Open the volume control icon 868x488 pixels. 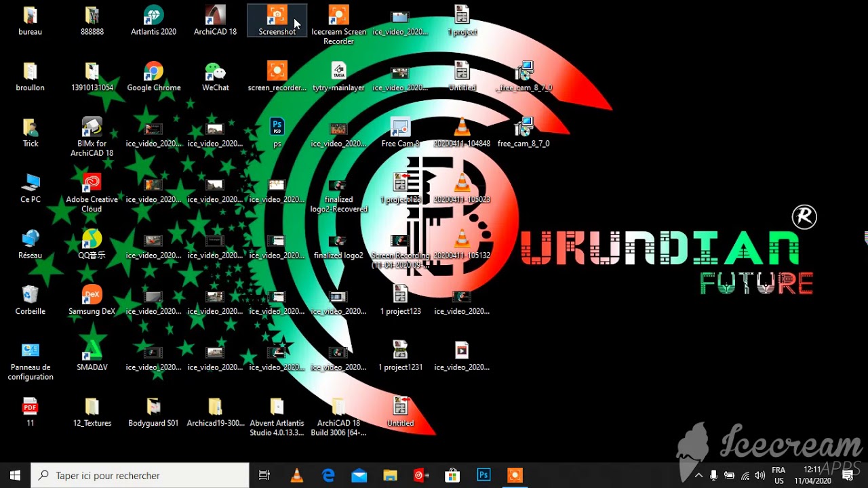point(760,475)
